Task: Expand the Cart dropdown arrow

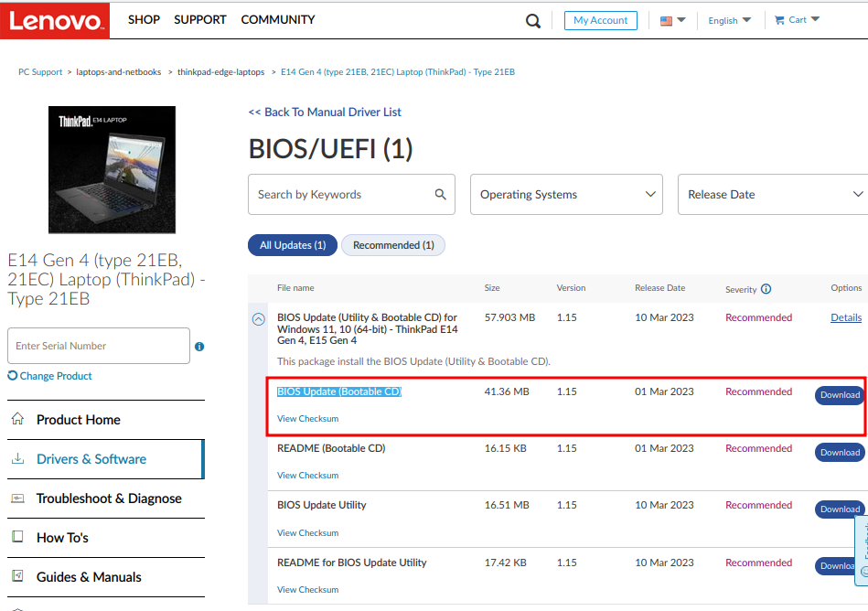Action: (x=815, y=19)
